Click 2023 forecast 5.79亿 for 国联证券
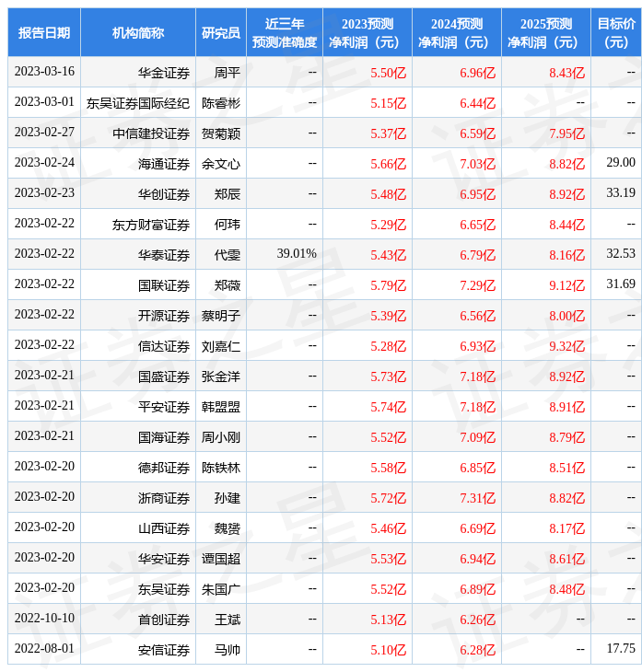The height and width of the screenshot is (672, 642). (x=388, y=286)
